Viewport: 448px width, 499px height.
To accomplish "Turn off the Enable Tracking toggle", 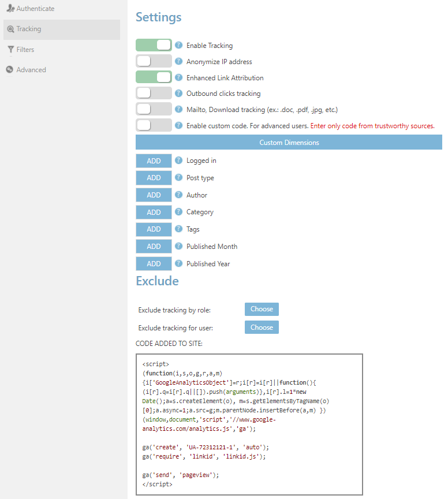I will click(154, 45).
